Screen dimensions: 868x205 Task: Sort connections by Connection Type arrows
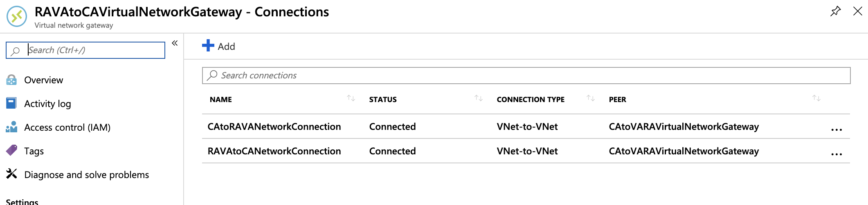click(590, 98)
